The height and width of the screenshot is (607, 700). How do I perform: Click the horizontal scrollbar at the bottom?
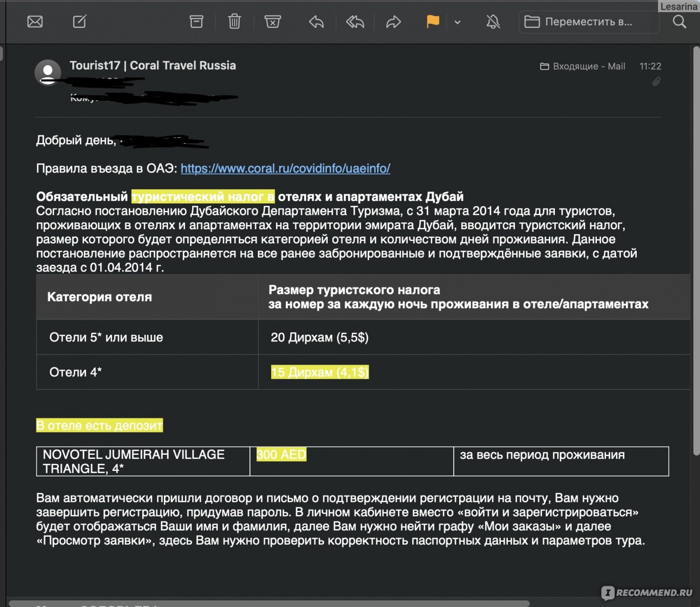(268, 603)
